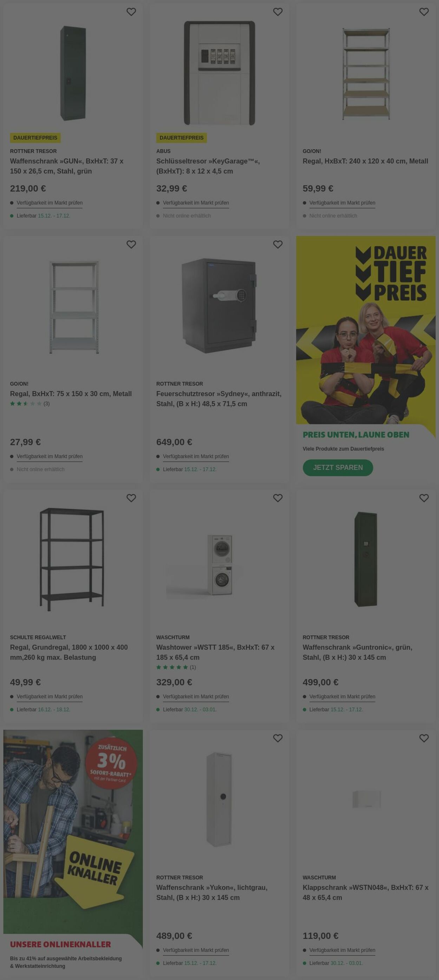Heart the Schulte Regalwelt Grundregal
This screenshot has height=980, width=439.
(x=131, y=498)
